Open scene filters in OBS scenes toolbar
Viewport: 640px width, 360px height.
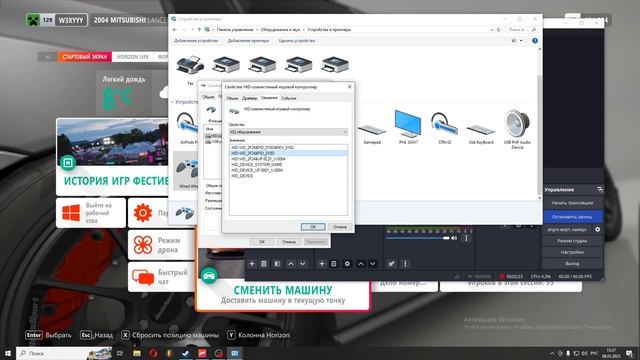[x=277, y=264]
